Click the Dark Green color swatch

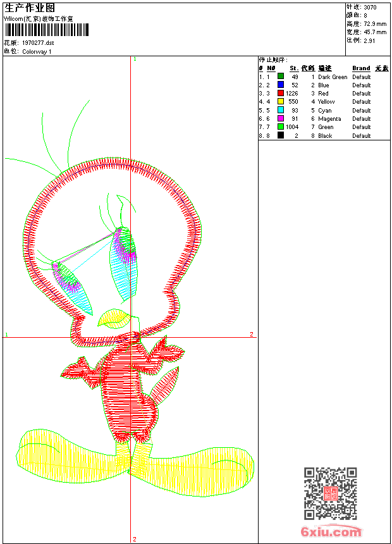281,77
